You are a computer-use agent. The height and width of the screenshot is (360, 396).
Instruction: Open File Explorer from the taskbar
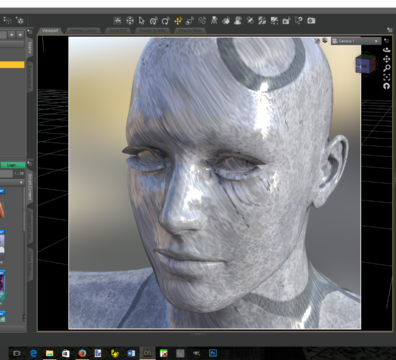(x=49, y=353)
